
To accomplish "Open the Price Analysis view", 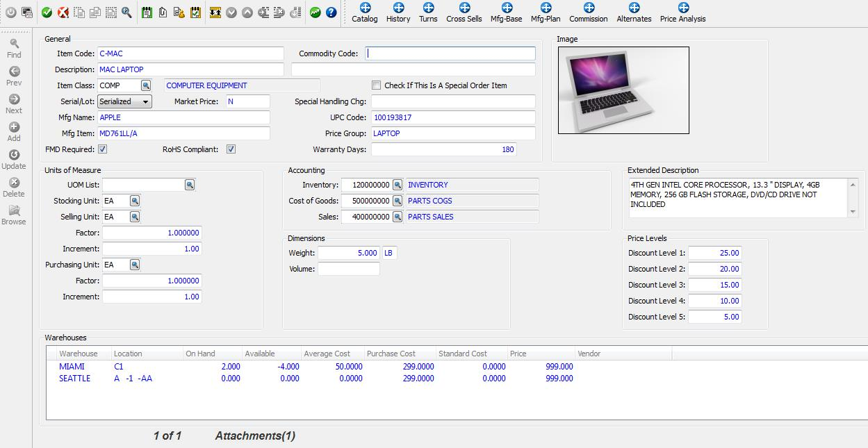I will 682,12.
